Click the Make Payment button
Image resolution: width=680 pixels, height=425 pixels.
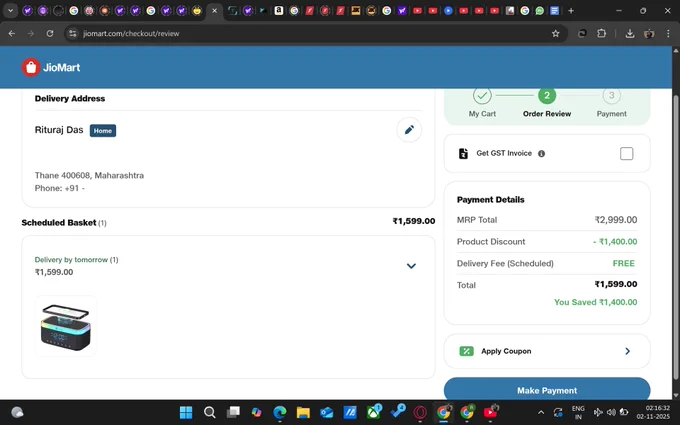(547, 389)
